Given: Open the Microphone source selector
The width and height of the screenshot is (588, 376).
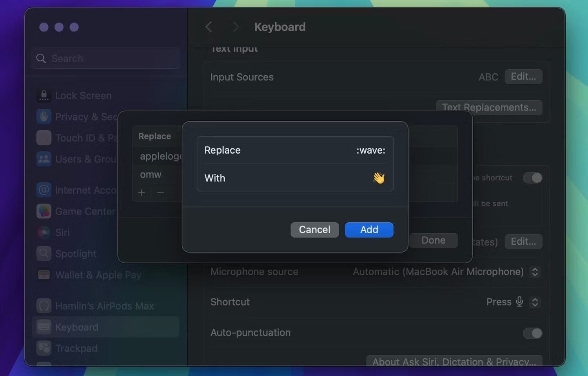Looking at the screenshot, I should pyautogui.click(x=535, y=272).
